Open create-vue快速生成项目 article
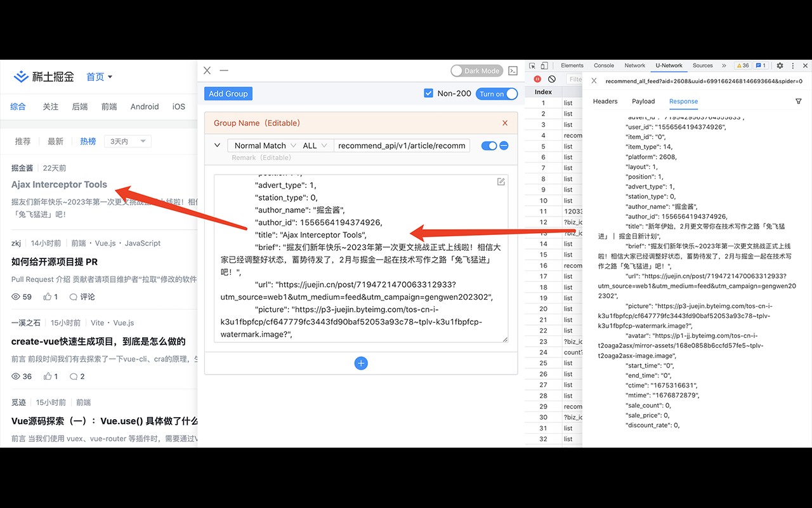This screenshot has height=508, width=812. point(98,342)
